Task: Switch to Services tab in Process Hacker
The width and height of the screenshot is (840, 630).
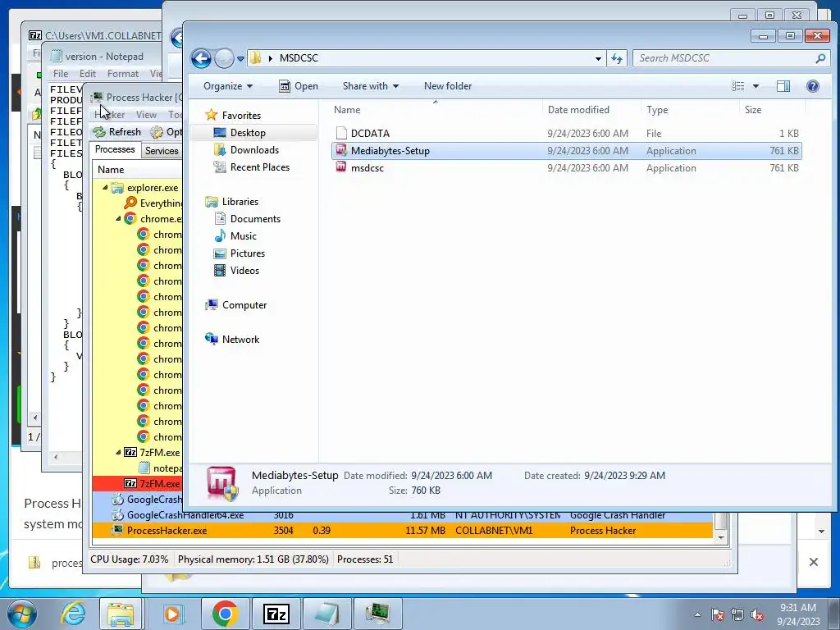Action: coord(162,151)
